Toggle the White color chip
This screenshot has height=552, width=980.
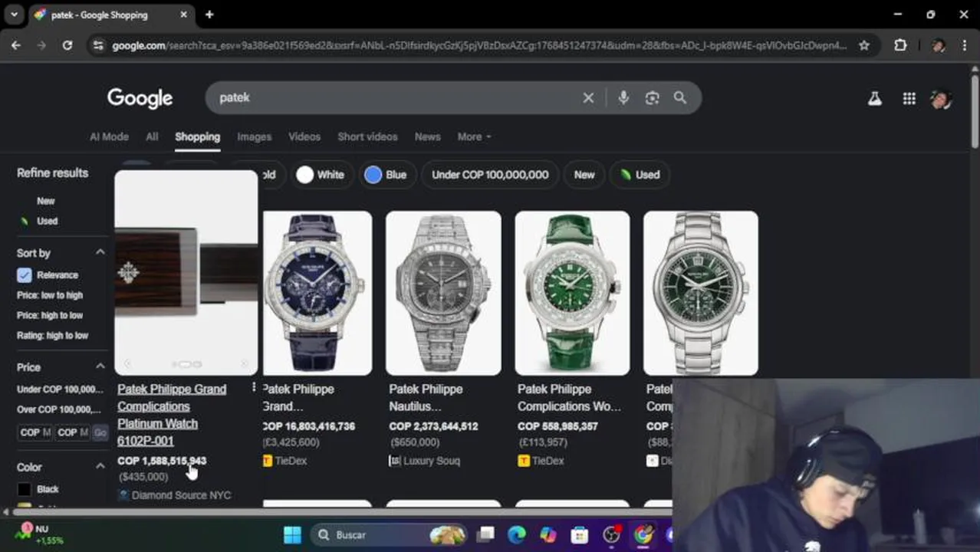[x=321, y=175]
